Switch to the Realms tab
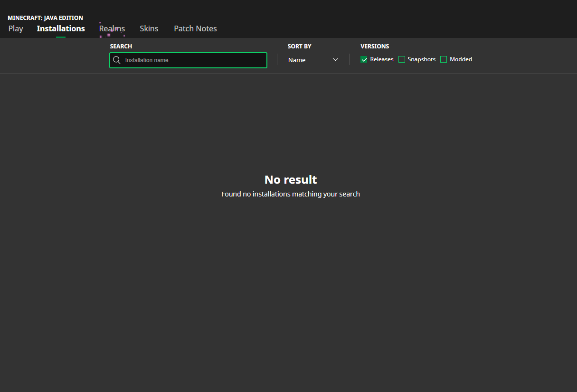Image resolution: width=577 pixels, height=392 pixels. click(x=112, y=28)
